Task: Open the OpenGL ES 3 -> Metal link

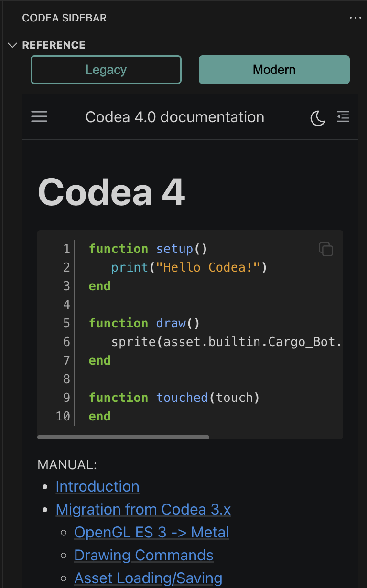Action: 152,532
